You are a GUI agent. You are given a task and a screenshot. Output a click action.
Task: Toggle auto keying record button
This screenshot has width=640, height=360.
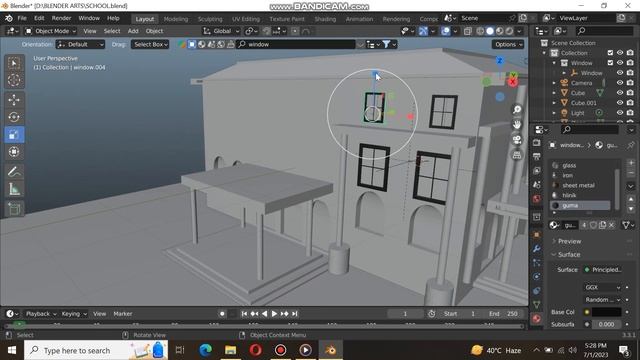click(222, 314)
